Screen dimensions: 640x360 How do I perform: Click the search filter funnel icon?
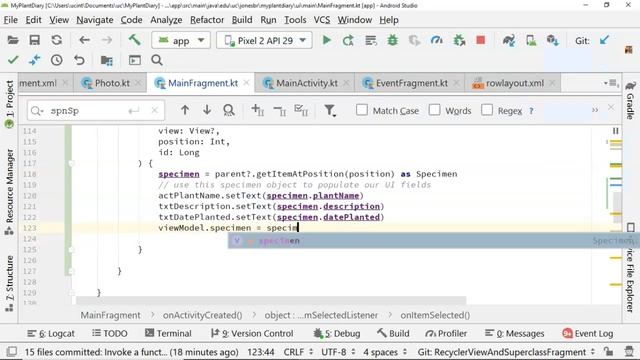(x=330, y=110)
